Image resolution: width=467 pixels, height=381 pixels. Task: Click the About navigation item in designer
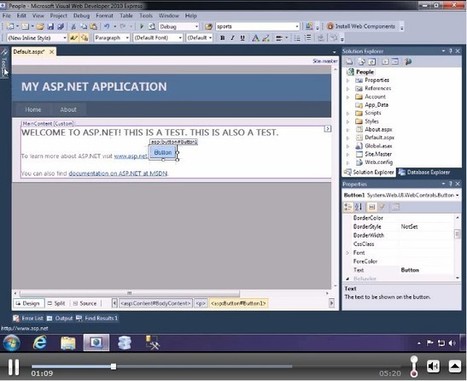click(68, 109)
